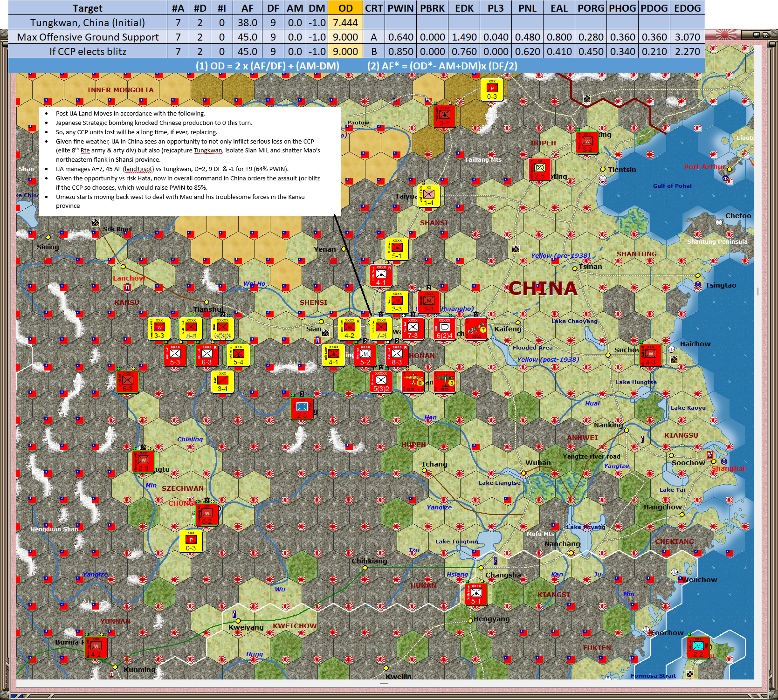Select the yellow 1-4 infantry division at Taiyuan
Image resolution: width=778 pixels, height=700 pixels.
point(428,196)
